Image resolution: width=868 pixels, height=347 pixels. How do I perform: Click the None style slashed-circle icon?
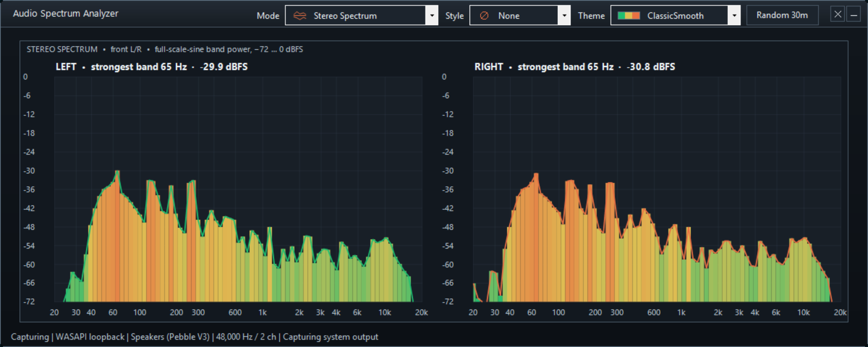(484, 16)
